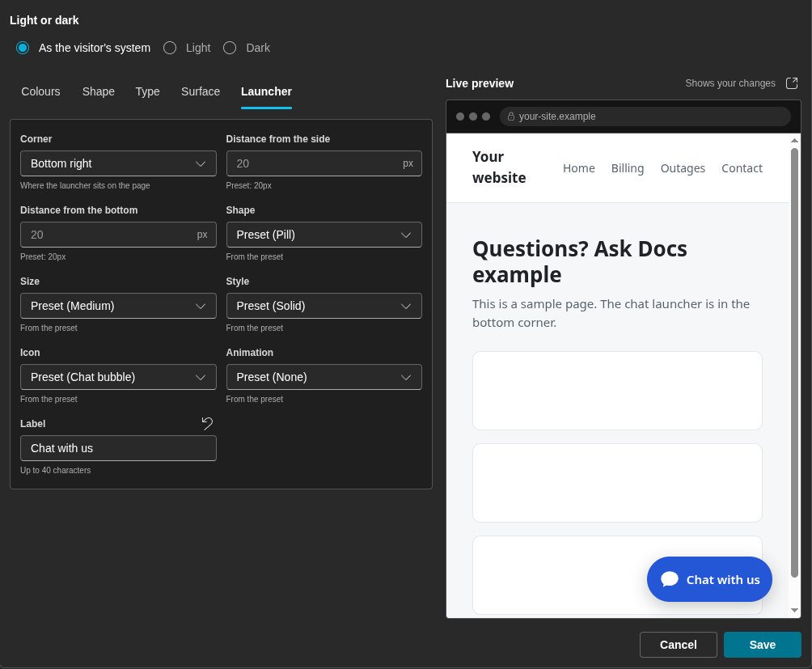
Task: Click the 'Questions? Ask Docs example' heading
Action: 580,261
